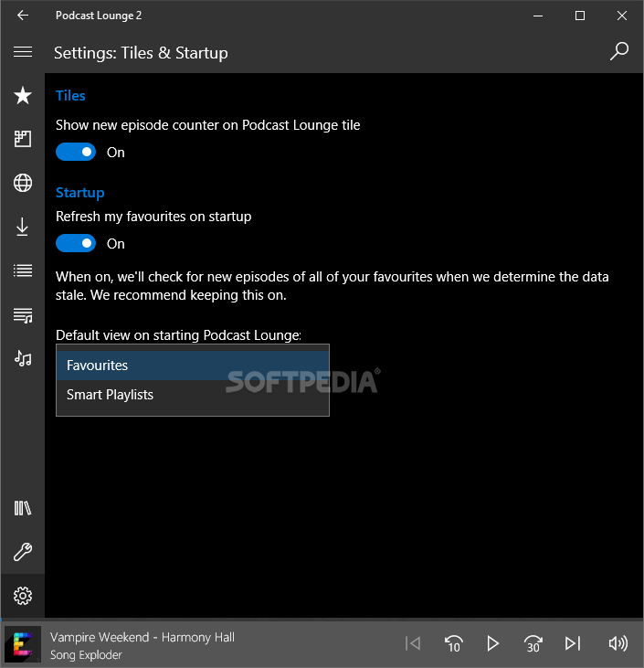The image size is (644, 668).
Task: Maximize the Podcast Lounge 2 window
Action: click(580, 16)
